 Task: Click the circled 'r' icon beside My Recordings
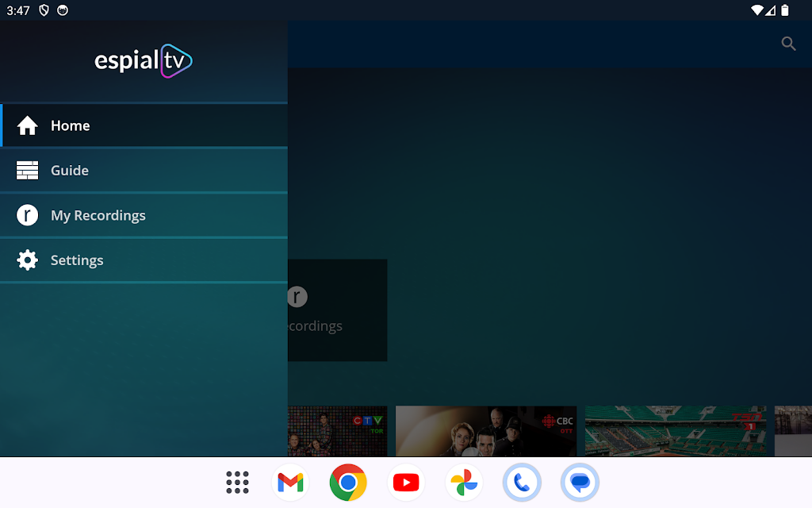pyautogui.click(x=28, y=215)
